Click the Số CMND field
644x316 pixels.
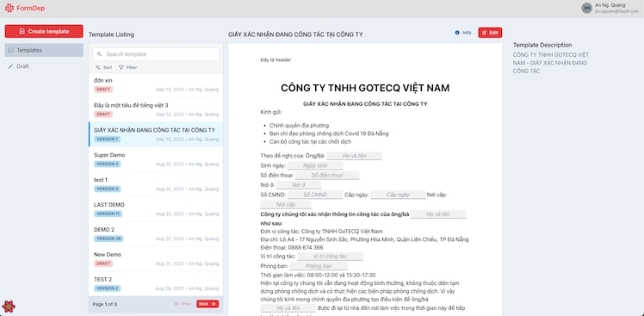(x=315, y=195)
